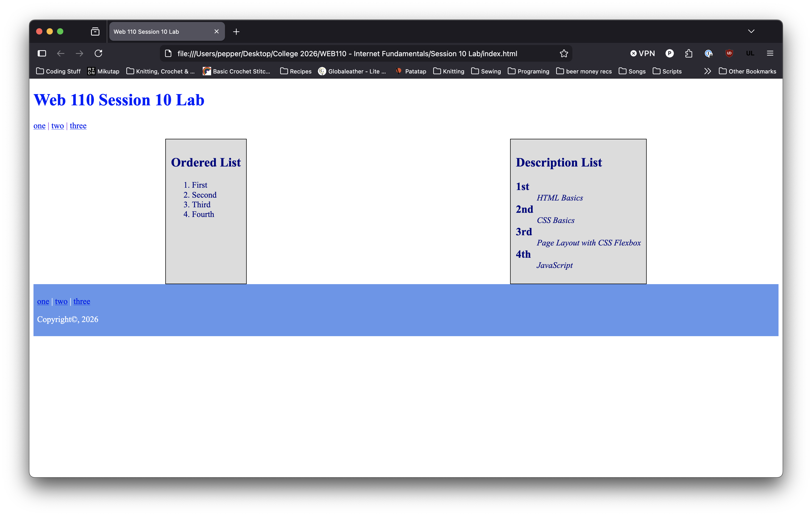Toggle the browser sidebar icon
Screen dimensions: 812x516
(x=42, y=53)
